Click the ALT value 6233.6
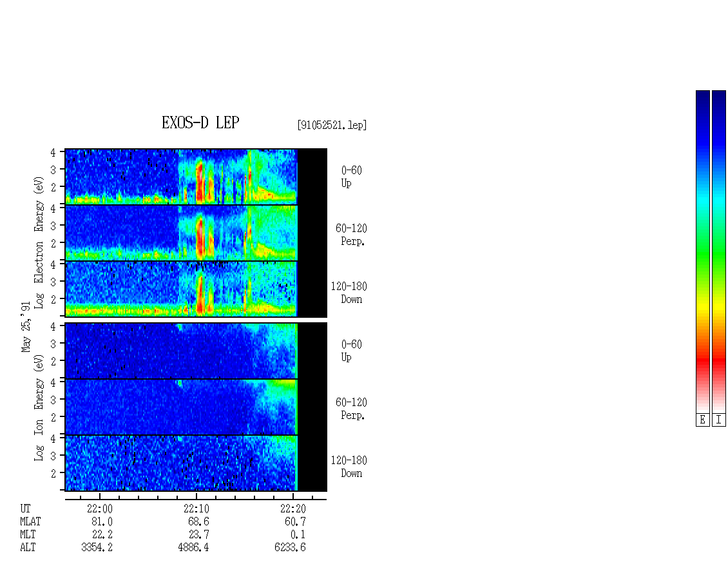 (290, 547)
